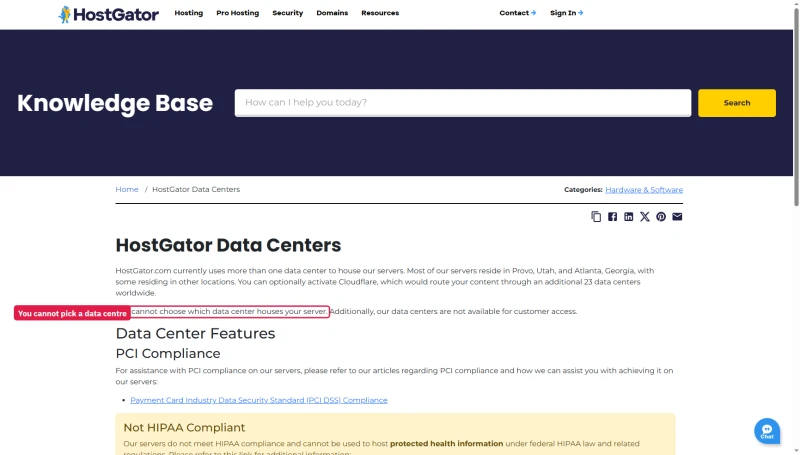Open the Chat bubble
Image resolution: width=800 pixels, height=455 pixels.
coord(767,431)
